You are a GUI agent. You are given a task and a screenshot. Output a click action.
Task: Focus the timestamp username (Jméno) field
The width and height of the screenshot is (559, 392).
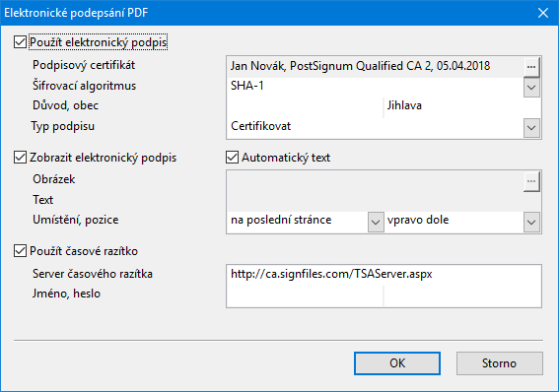click(x=306, y=295)
